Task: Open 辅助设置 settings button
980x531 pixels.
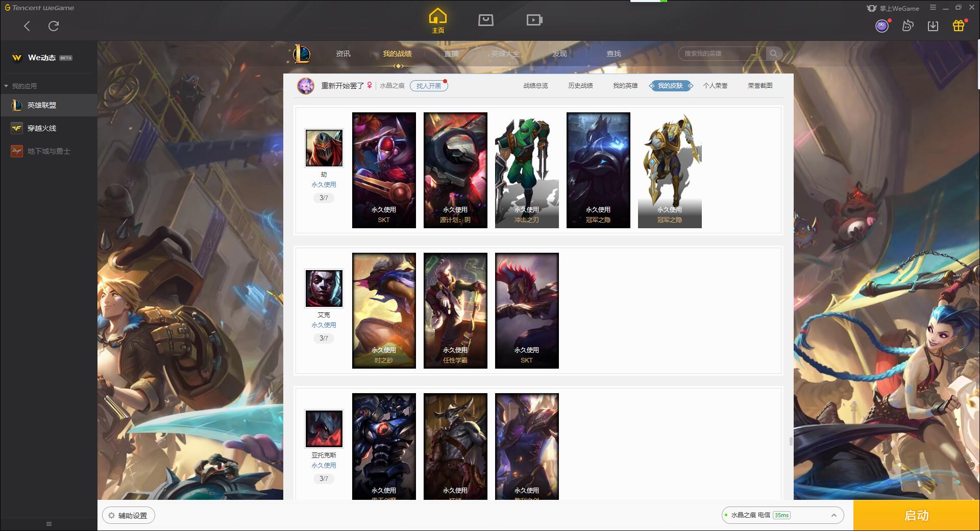Action: click(x=129, y=516)
